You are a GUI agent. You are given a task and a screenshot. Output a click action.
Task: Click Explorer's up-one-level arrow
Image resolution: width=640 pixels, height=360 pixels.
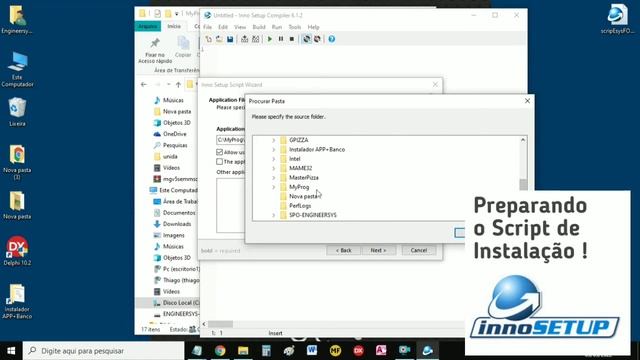pyautogui.click(x=178, y=84)
